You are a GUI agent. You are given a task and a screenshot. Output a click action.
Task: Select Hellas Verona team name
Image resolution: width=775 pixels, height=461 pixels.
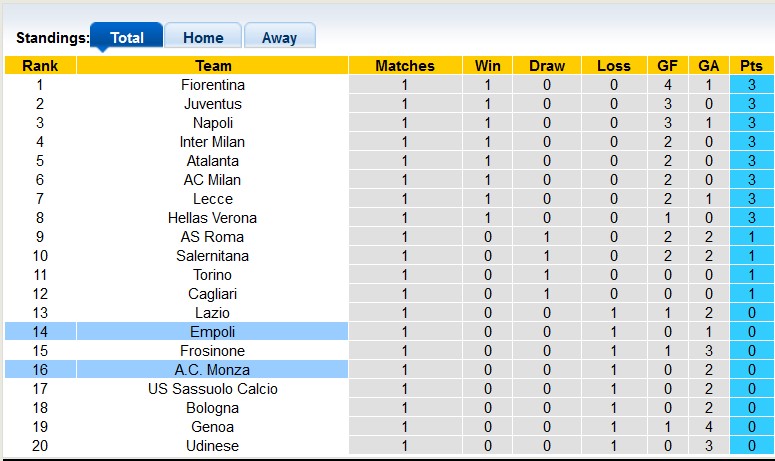(213, 218)
